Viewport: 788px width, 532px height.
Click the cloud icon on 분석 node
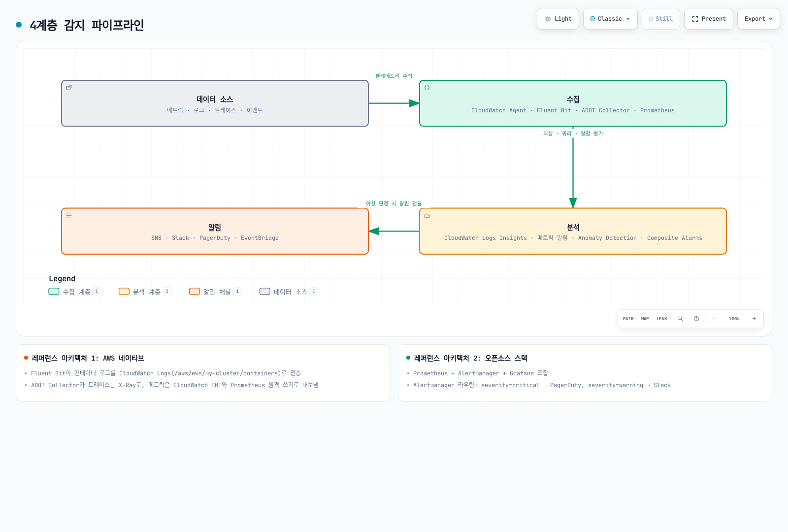pos(427,216)
